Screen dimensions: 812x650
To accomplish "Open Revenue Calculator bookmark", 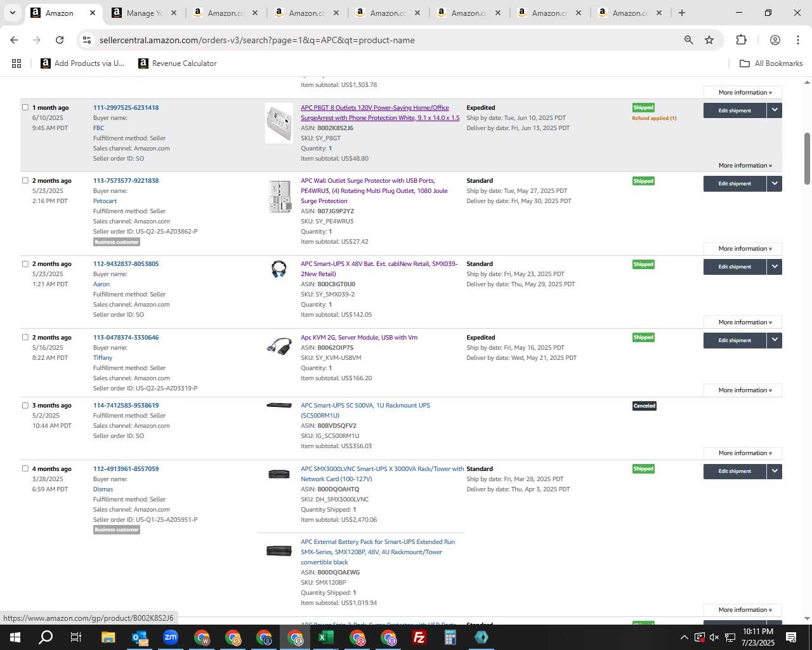I will 178,63.
